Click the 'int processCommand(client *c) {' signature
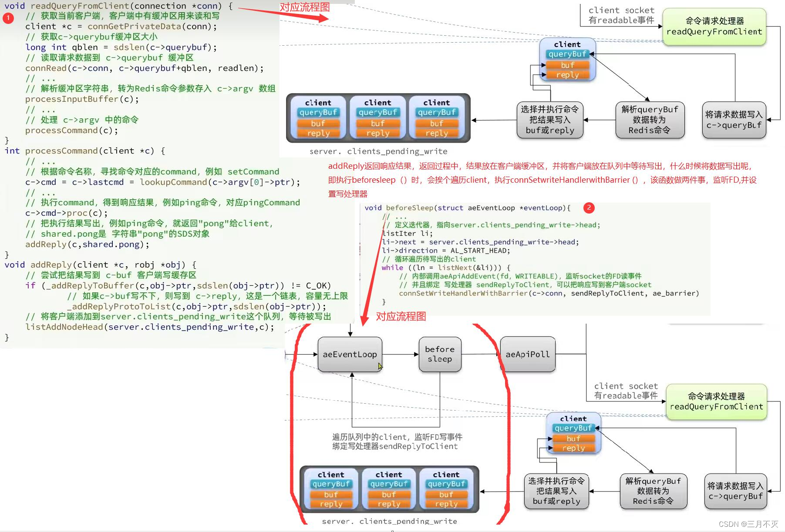785x532 pixels. point(85,151)
